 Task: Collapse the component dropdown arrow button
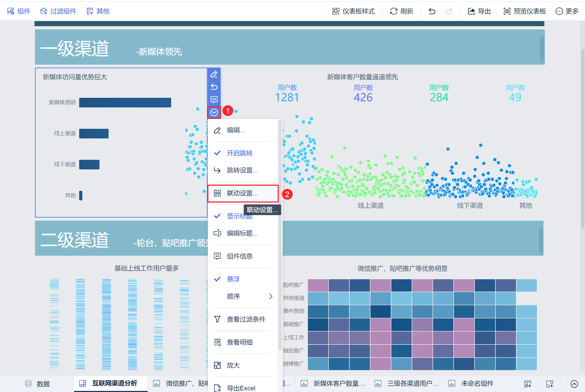click(214, 112)
